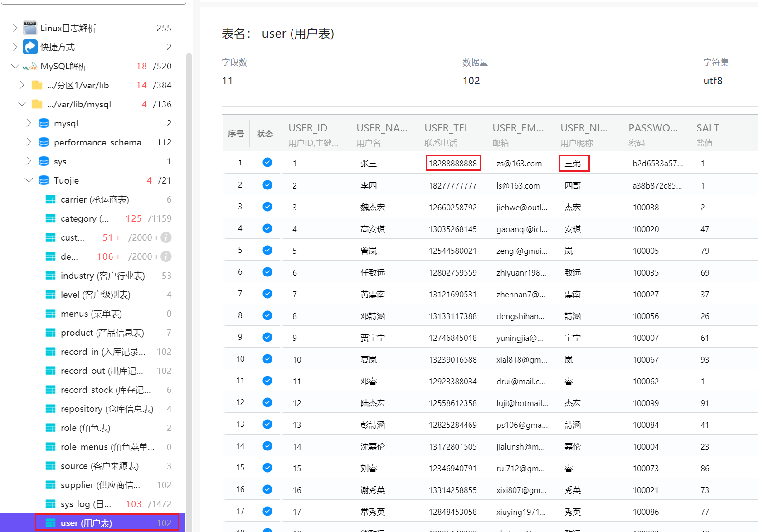Click the 快捷方式 shortcut arrow icon
The image size is (758, 532).
pyautogui.click(x=30, y=47)
